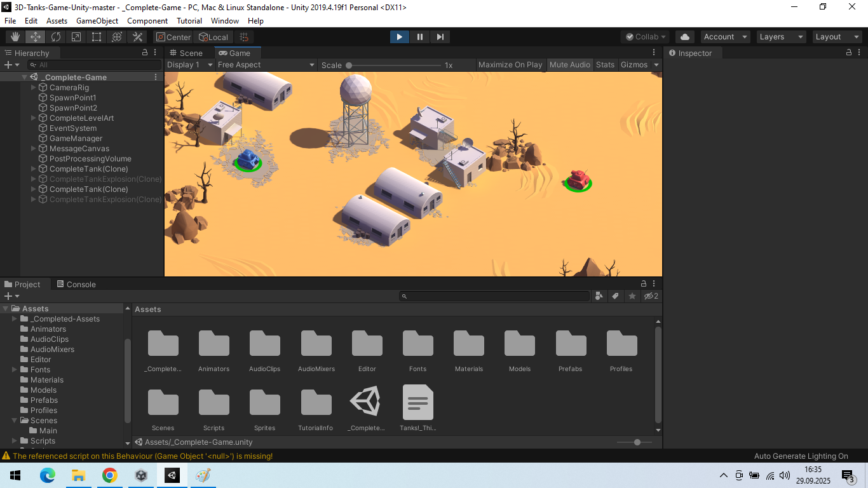Click the Scale slider handle

[x=349, y=65]
